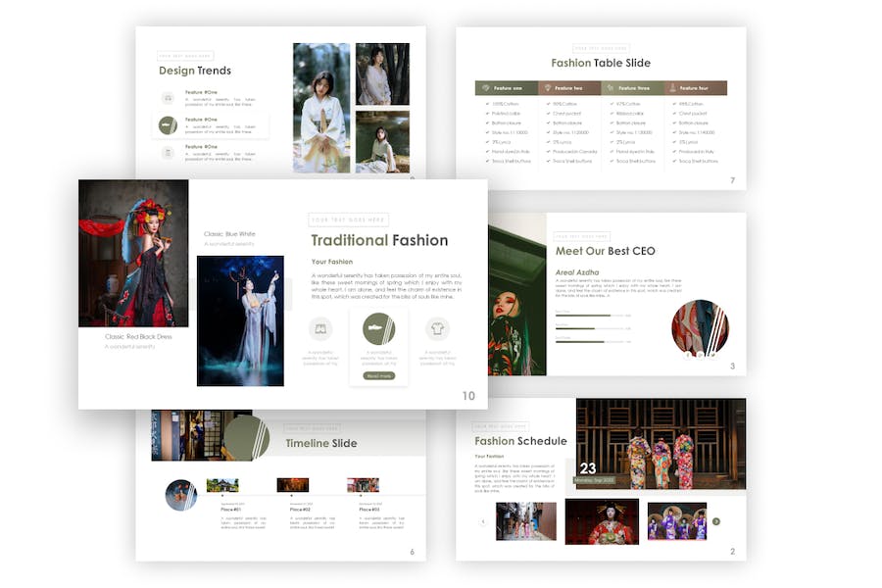Click the circular photo at timeline start
Viewport: 882px width, 588px height.
[x=181, y=495]
